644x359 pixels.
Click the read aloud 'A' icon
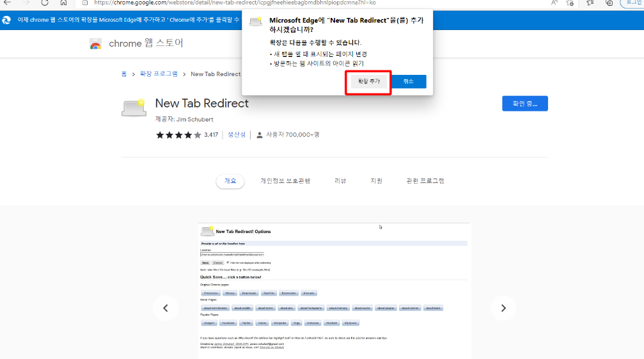tap(554, 3)
